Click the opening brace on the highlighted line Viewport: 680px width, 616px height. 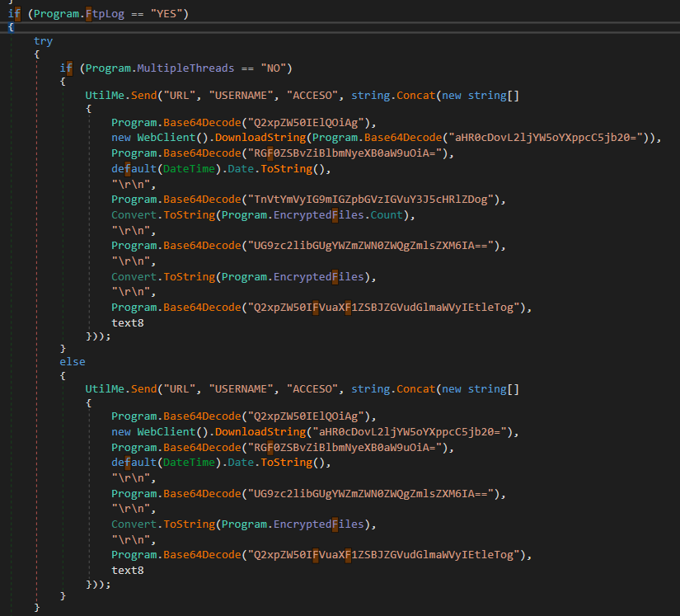(x=11, y=27)
